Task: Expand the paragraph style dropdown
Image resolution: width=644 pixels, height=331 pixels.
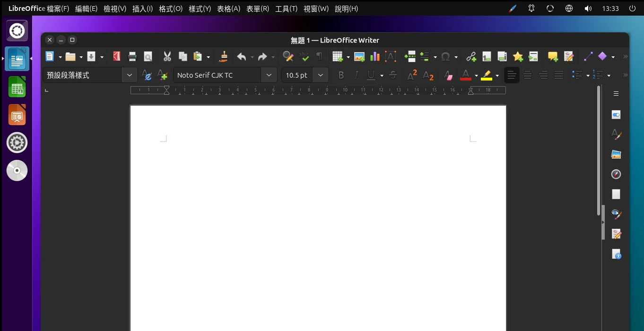Action: 130,75
